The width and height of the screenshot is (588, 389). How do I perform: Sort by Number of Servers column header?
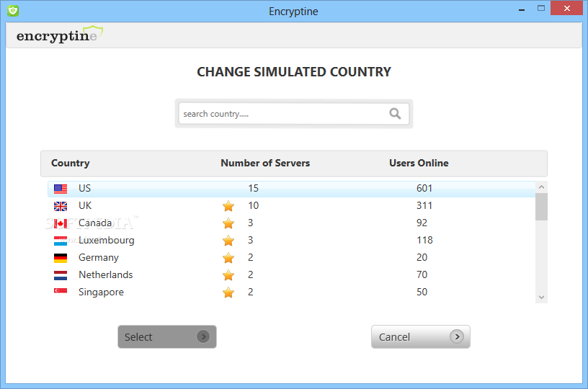(265, 163)
